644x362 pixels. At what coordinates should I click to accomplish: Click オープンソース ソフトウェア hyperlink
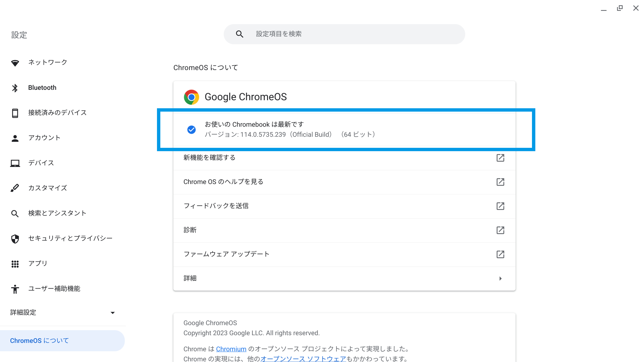pyautogui.click(x=303, y=359)
